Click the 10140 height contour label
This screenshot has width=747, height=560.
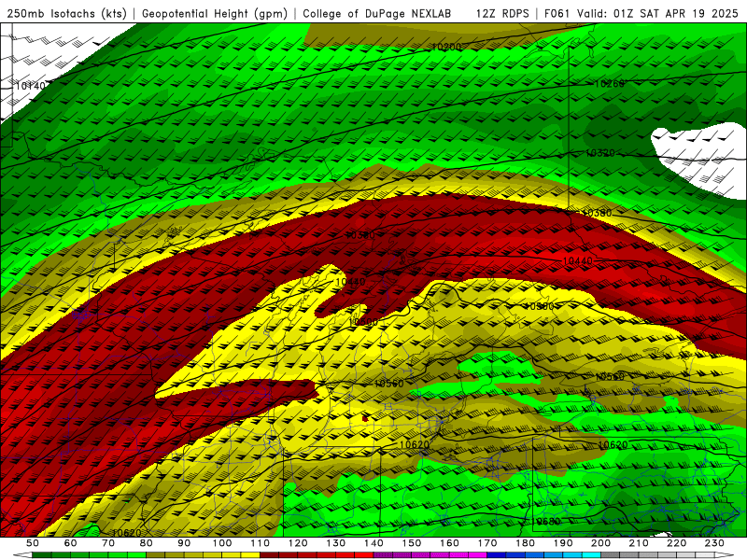(x=30, y=86)
